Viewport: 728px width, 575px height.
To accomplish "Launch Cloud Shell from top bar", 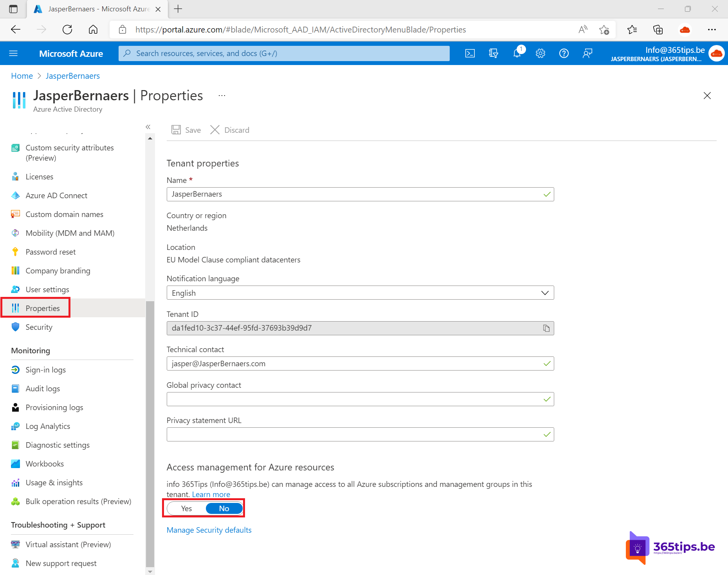I will pyautogui.click(x=470, y=53).
